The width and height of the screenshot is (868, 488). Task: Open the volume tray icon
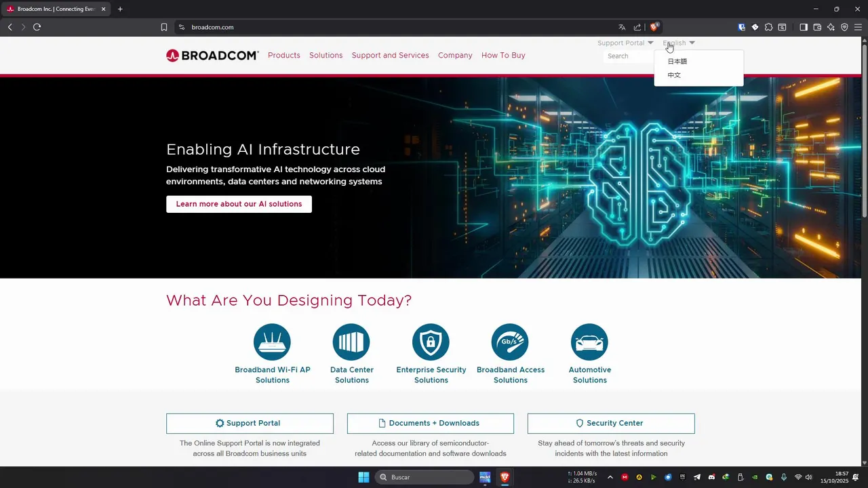point(808,477)
